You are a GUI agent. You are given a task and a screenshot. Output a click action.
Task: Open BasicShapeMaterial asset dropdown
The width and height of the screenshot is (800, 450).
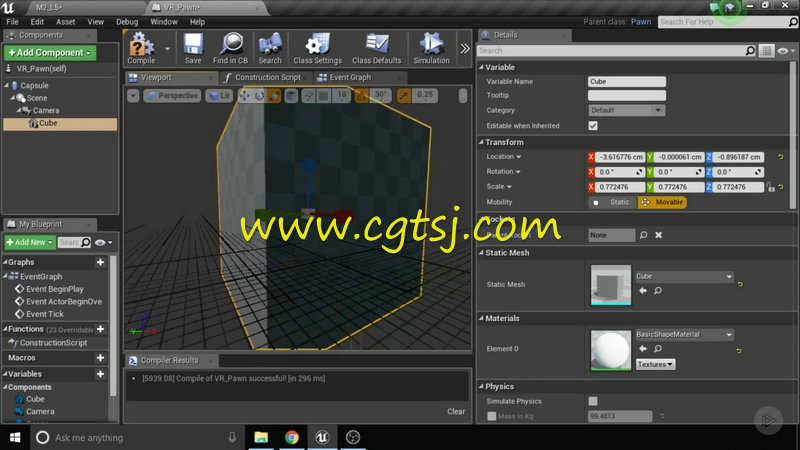[x=684, y=334]
